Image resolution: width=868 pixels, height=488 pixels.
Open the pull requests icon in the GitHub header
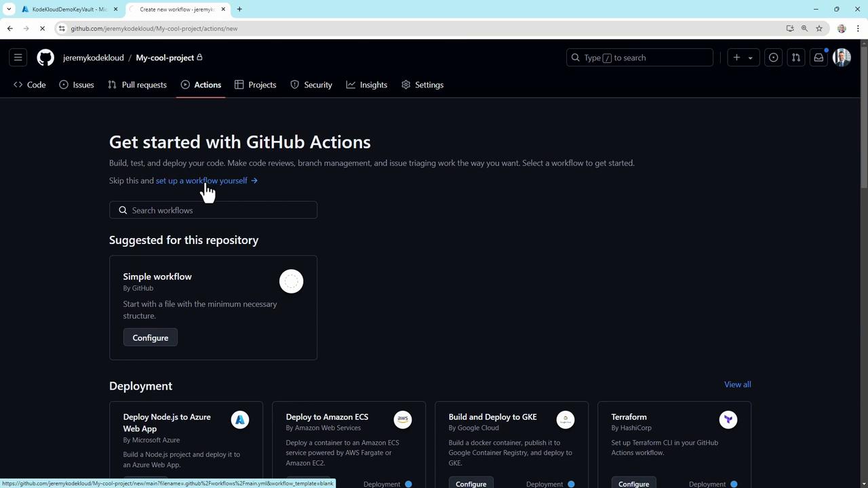pos(796,58)
